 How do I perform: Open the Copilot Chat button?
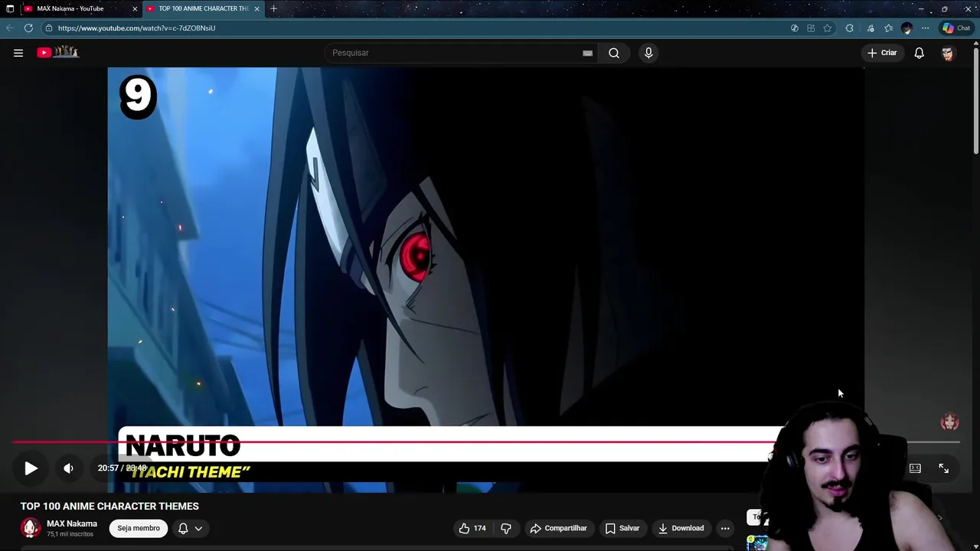pos(956,28)
